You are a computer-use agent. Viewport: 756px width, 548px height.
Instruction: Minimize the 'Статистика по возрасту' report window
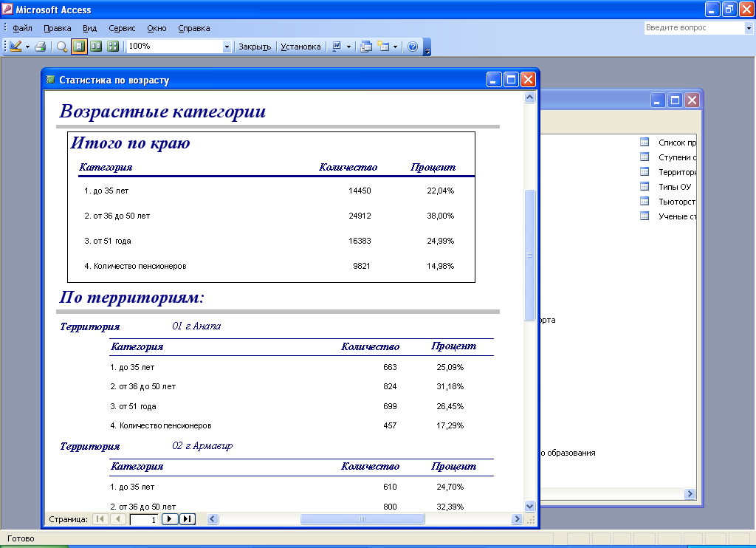[494, 79]
